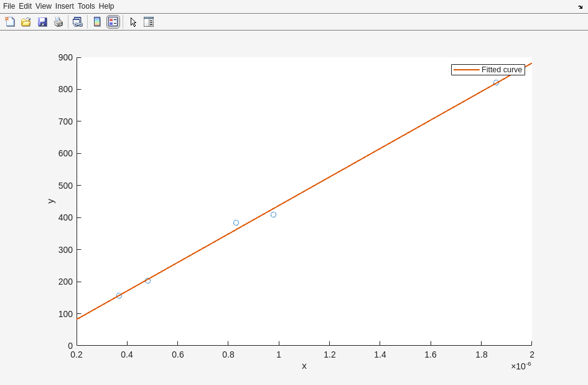Save the figure with the floppy disk icon
Screen dimensions: 588x385
(x=42, y=22)
